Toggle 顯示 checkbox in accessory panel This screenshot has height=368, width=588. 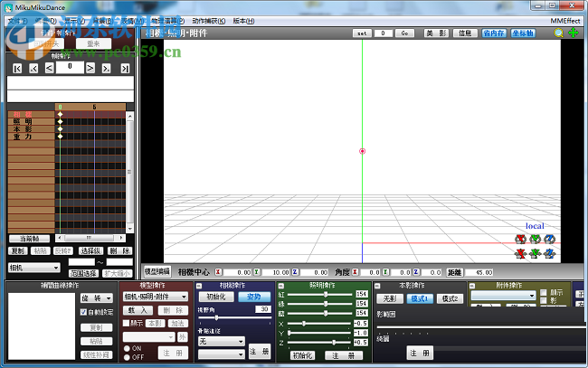point(544,292)
